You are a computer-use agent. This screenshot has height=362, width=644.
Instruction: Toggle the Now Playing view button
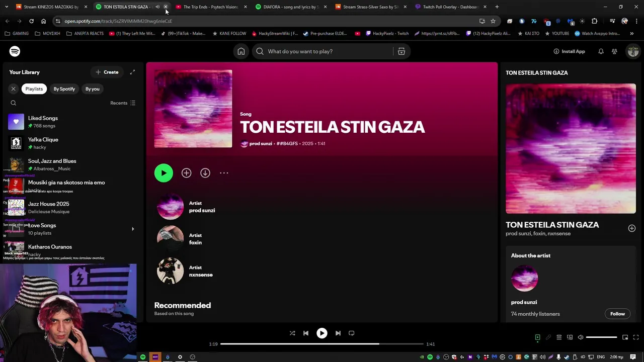(537, 337)
